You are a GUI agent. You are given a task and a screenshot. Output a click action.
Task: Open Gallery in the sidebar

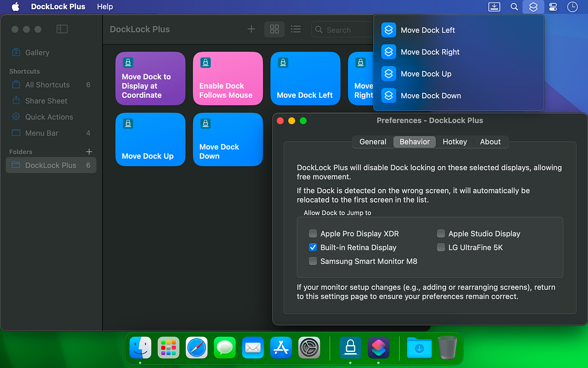click(51, 52)
